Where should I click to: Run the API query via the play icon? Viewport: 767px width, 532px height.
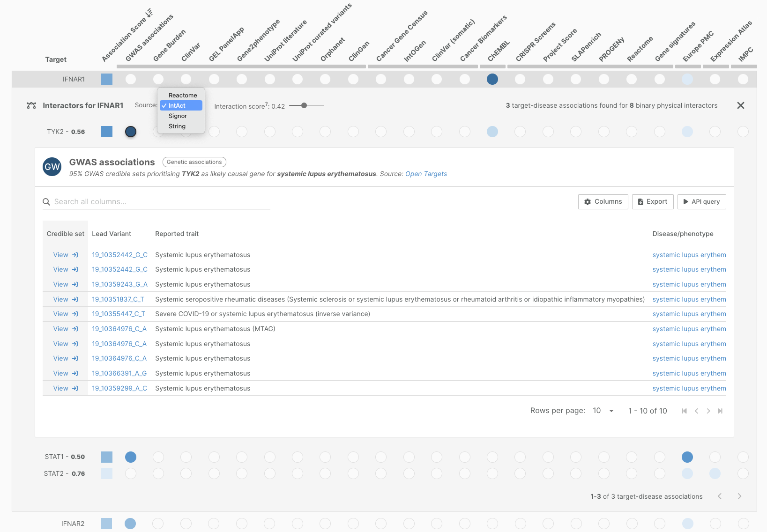pyautogui.click(x=685, y=202)
